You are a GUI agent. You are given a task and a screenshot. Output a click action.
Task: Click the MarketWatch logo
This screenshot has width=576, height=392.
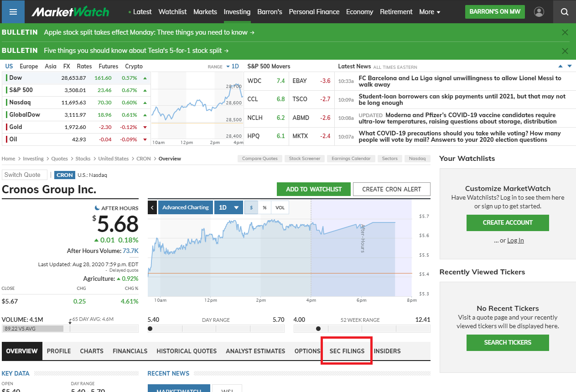pos(70,11)
